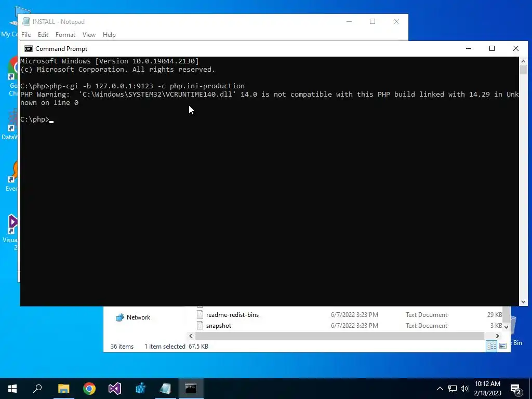The image size is (532, 399).
Task: Open the Notepad View menu
Action: coord(89,35)
